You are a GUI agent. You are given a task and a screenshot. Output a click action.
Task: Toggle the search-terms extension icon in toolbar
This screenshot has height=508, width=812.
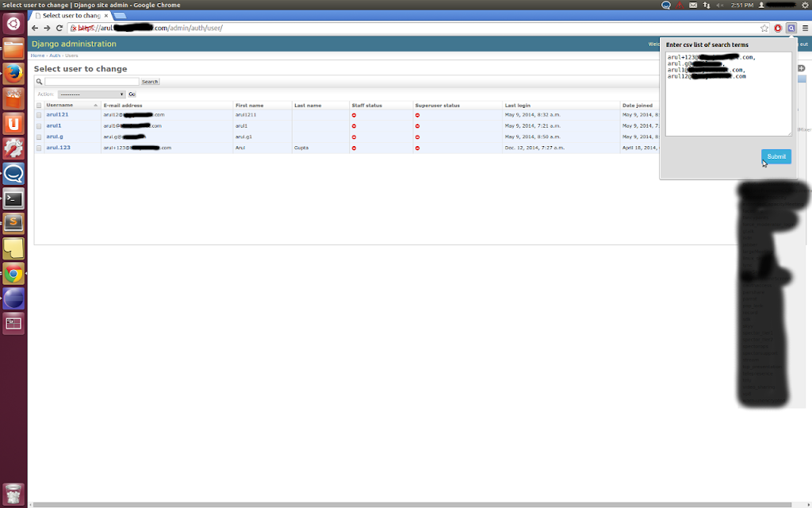(x=791, y=28)
